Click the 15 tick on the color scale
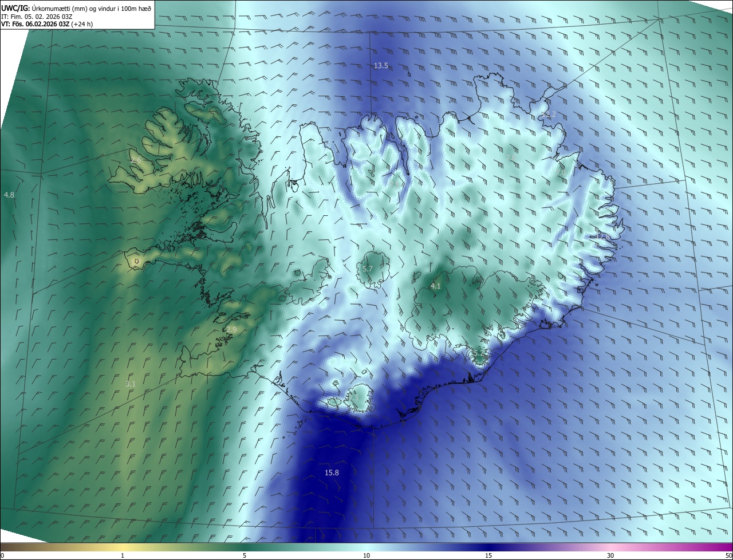733x560 pixels. pyautogui.click(x=488, y=555)
